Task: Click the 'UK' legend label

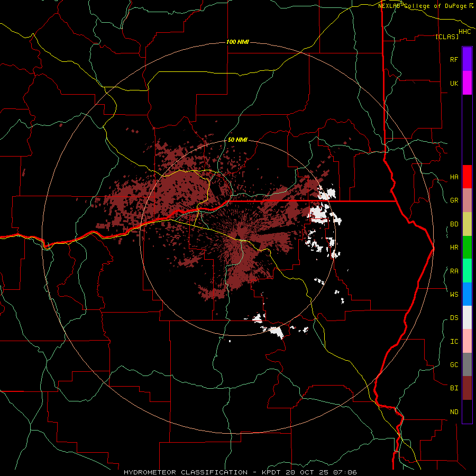Action: (454, 83)
